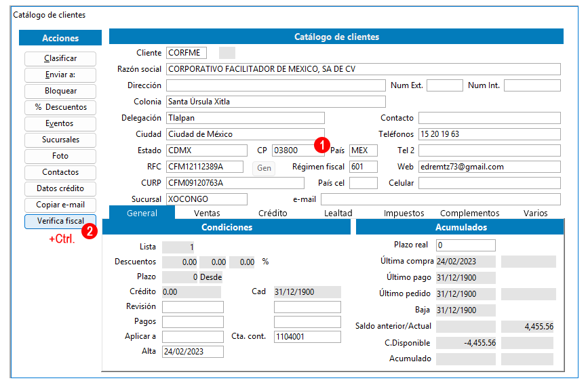Click the Delegación field with Tlalpan
The height and width of the screenshot is (387, 588).
tap(246, 118)
